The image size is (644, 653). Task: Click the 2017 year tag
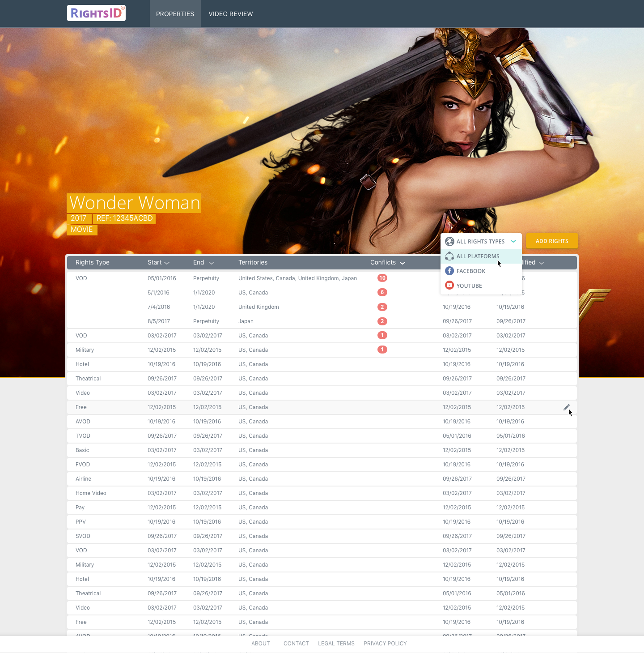(79, 218)
